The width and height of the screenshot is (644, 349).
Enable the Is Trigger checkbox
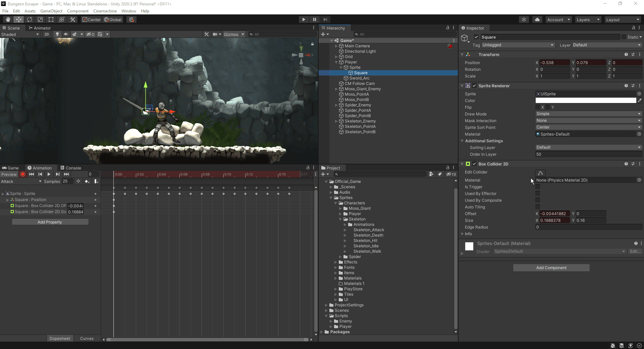click(x=538, y=187)
